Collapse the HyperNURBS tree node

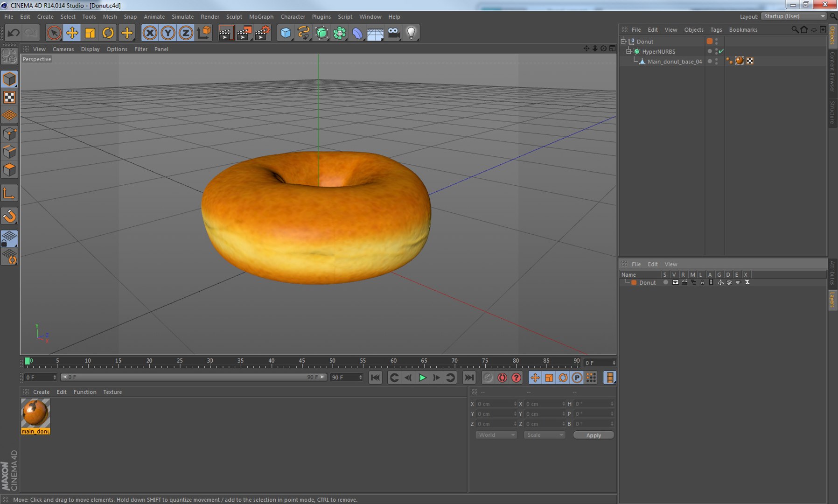coord(628,51)
